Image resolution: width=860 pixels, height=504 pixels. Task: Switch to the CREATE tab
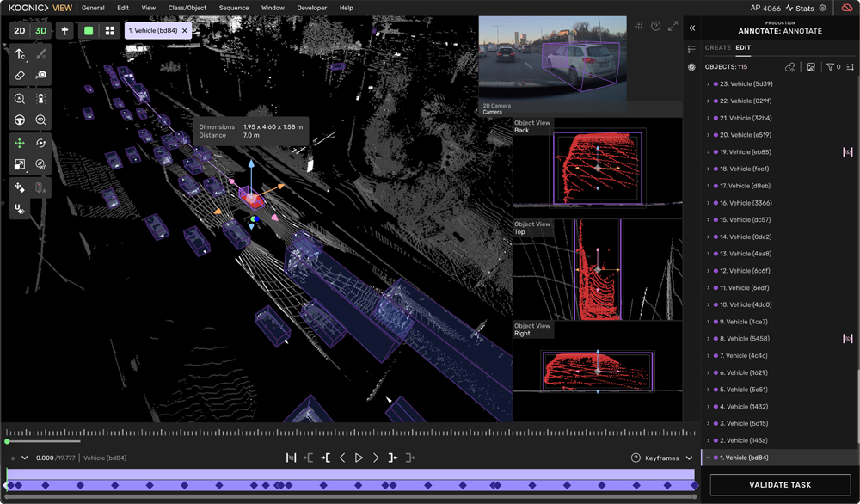point(717,48)
